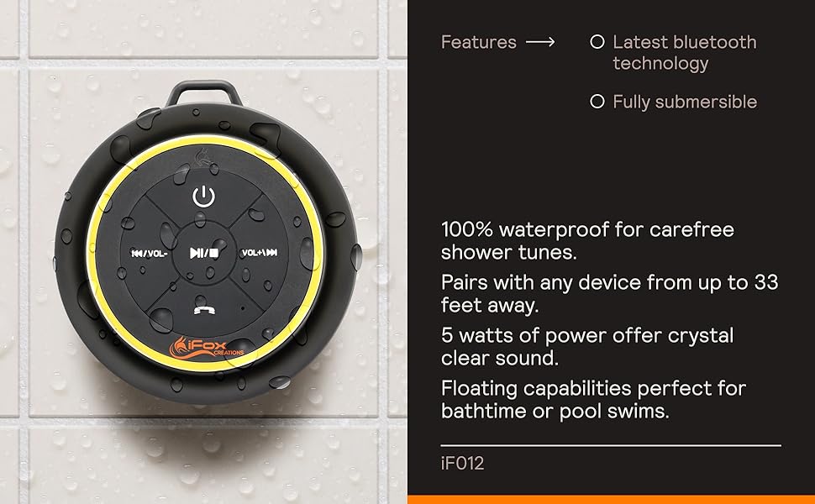Click the orange iFox Creations logo
815x504 pixels.
[207, 347]
